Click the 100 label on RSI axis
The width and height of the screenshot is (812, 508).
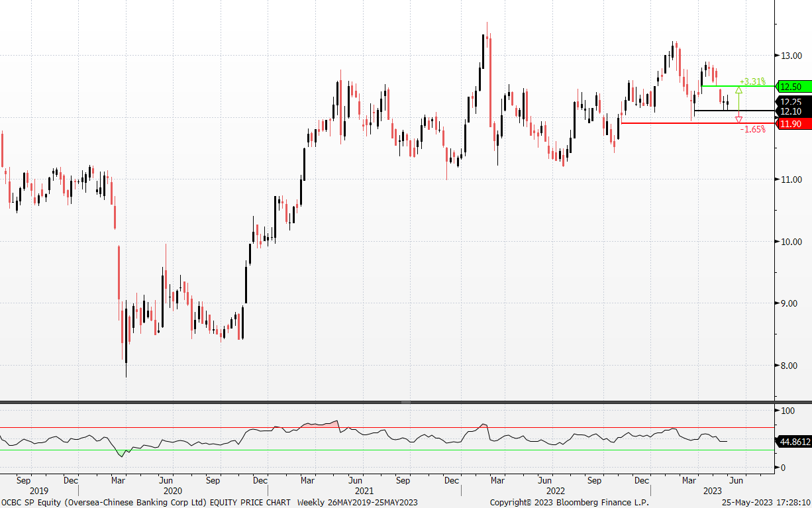click(x=787, y=411)
